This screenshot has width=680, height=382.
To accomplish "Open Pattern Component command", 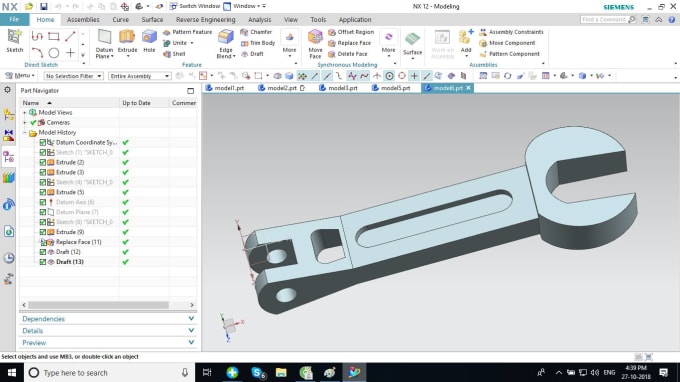I will [509, 54].
